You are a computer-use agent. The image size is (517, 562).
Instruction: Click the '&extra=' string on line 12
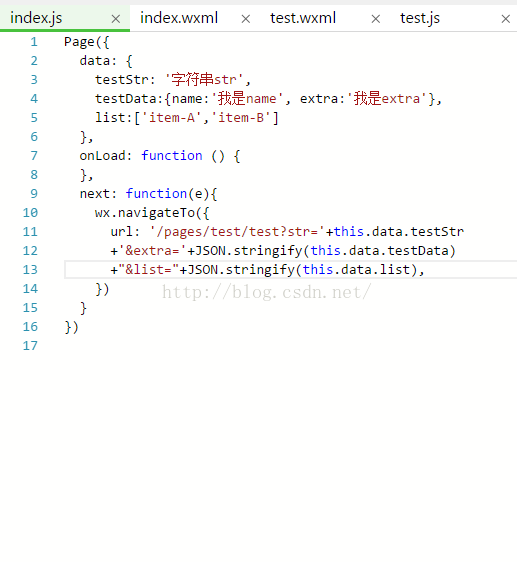(x=153, y=251)
